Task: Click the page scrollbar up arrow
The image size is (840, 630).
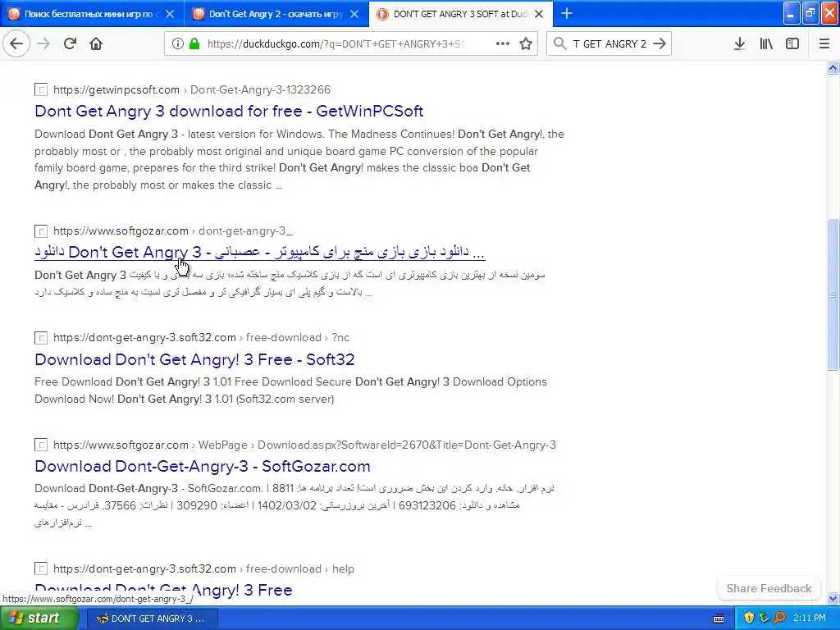Action: pos(833,67)
